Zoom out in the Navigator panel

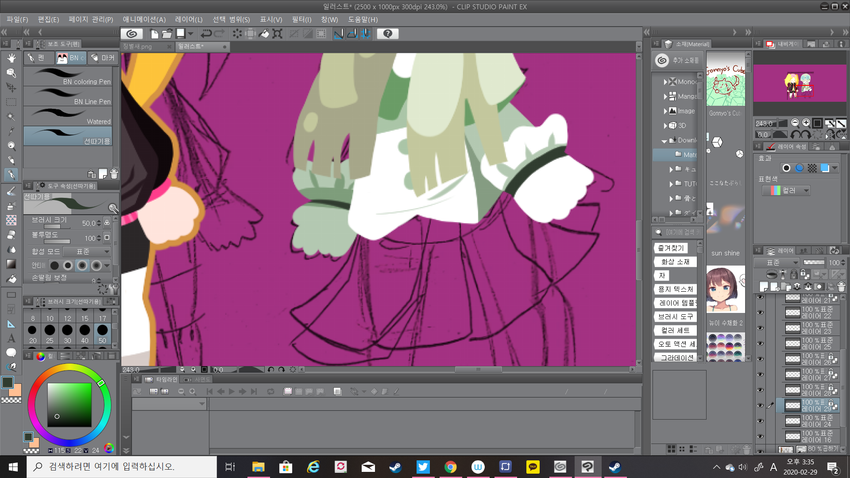(795, 123)
